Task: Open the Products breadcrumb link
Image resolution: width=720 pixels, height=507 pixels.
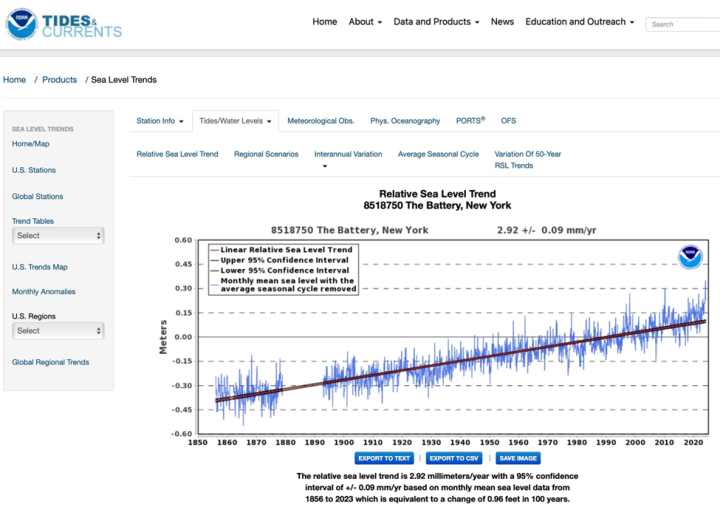Action: (59, 79)
